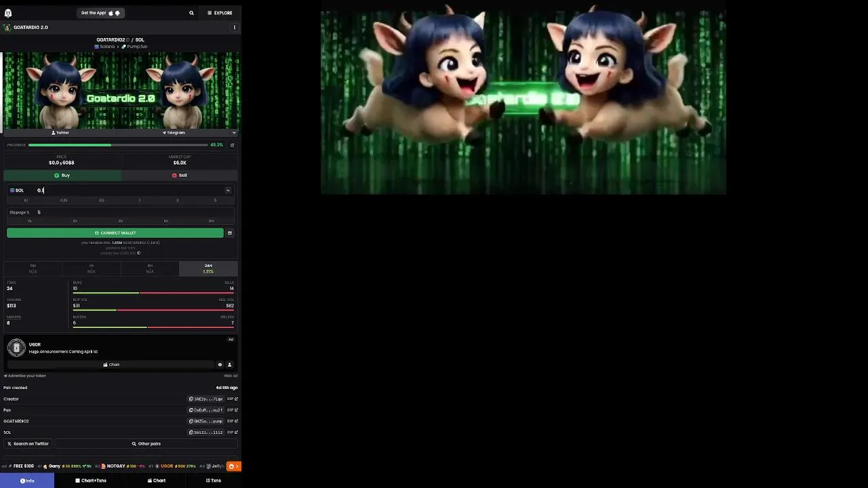Select the 5M timeframe tab
Image resolution: width=868 pixels, height=488 pixels.
click(33, 268)
